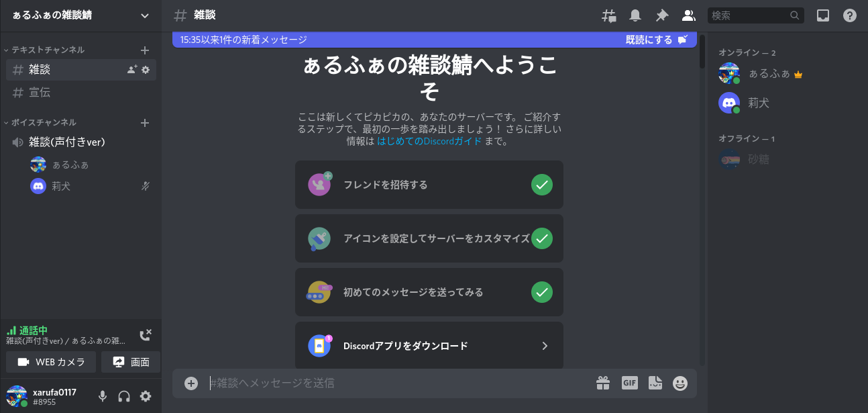Share screen with 画面 button
The height and width of the screenshot is (413, 868).
coord(131,362)
